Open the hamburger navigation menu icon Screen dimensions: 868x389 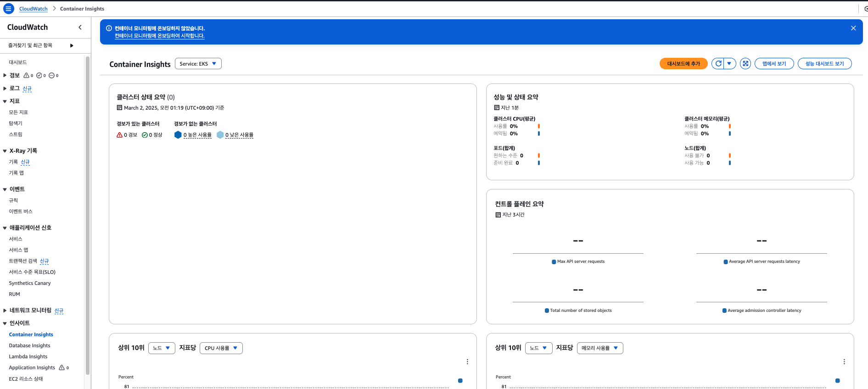8,9
